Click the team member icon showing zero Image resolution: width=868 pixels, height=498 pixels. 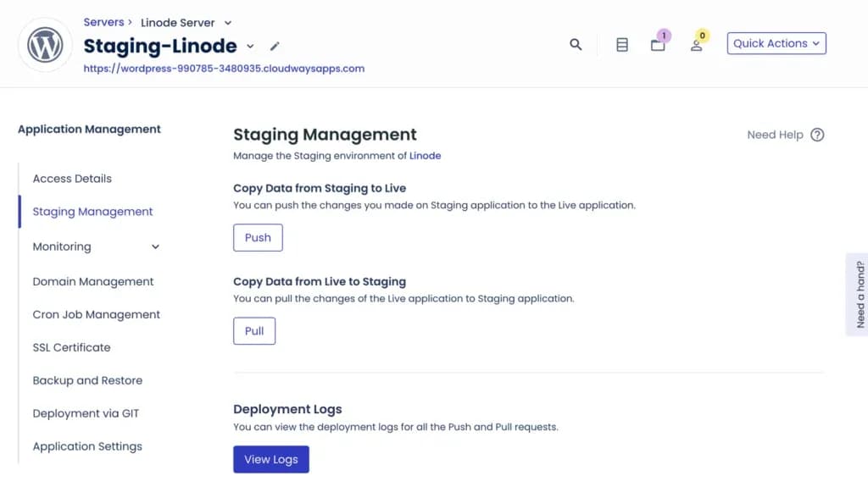pos(697,44)
